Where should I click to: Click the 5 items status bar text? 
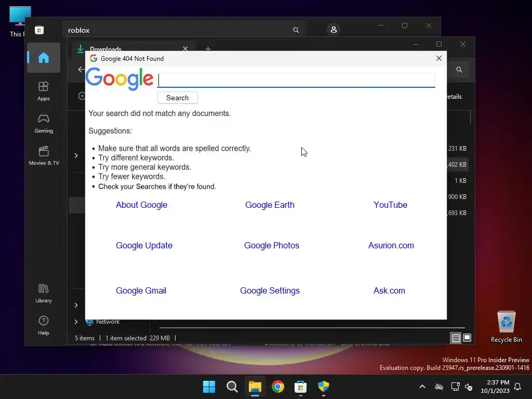tap(85, 338)
